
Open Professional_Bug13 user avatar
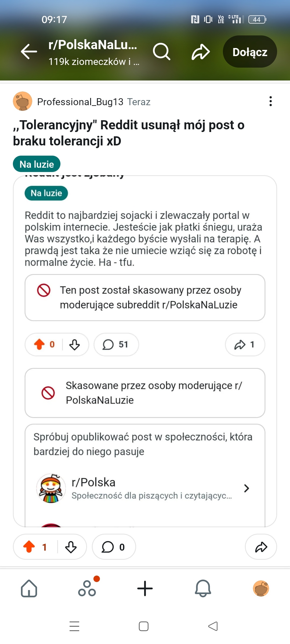(23, 101)
